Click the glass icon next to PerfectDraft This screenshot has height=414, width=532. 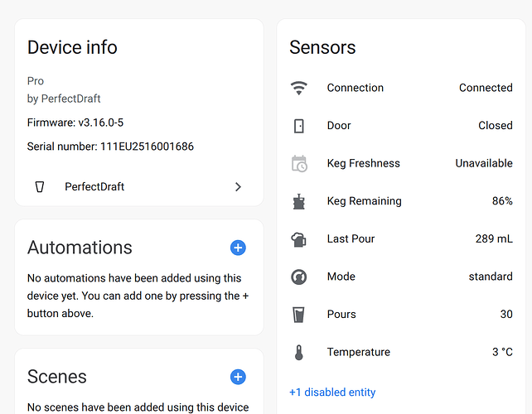pos(40,187)
